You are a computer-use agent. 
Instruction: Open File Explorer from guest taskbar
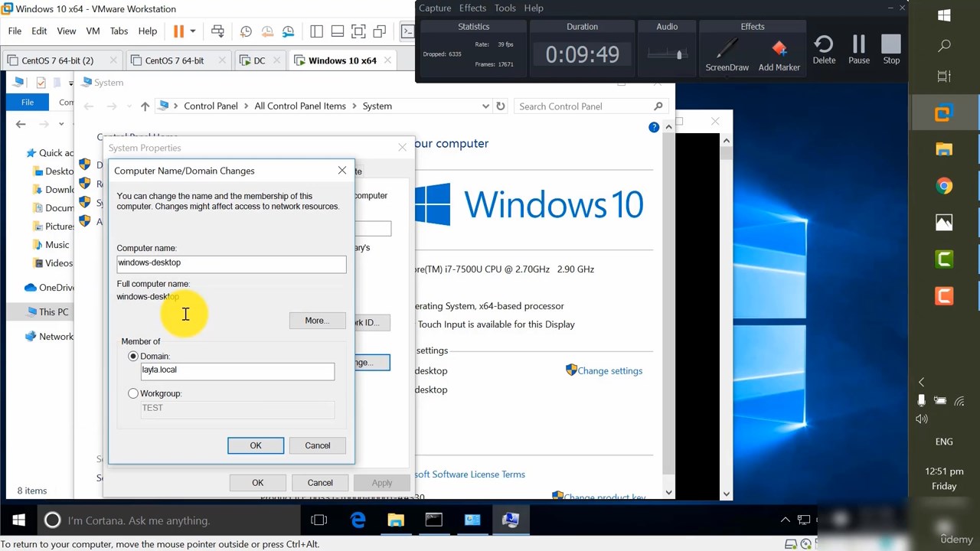(x=396, y=520)
